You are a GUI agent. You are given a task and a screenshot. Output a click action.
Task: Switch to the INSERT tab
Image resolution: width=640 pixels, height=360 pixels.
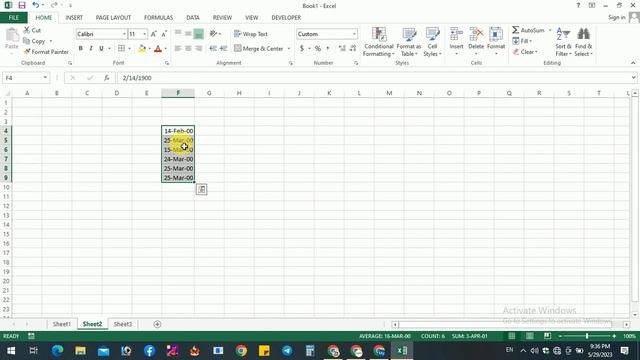point(74,18)
